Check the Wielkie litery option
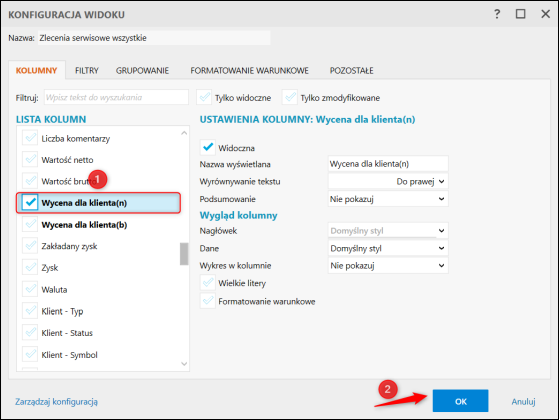559x420 pixels. tap(208, 283)
